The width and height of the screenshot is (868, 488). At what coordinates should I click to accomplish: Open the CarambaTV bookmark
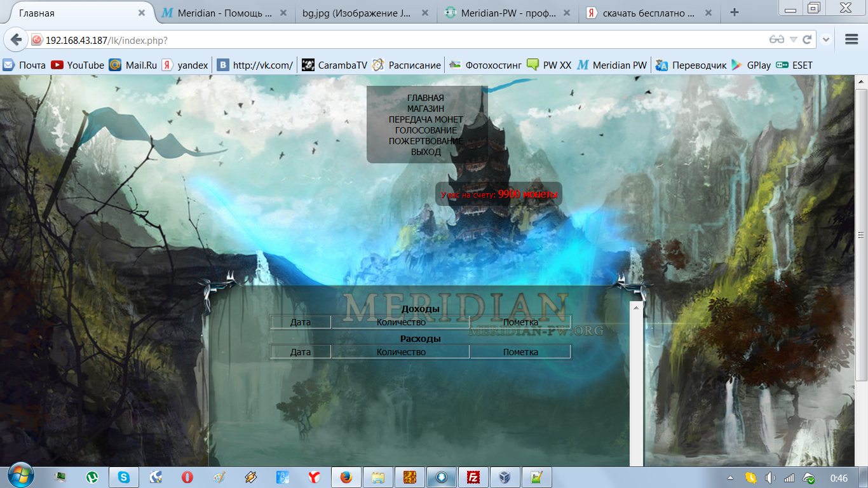(334, 65)
